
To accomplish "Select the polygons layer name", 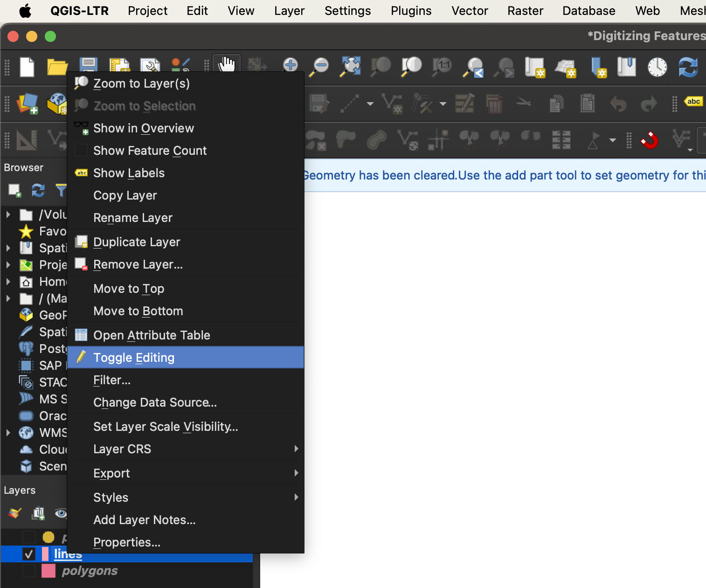I will 90,571.
